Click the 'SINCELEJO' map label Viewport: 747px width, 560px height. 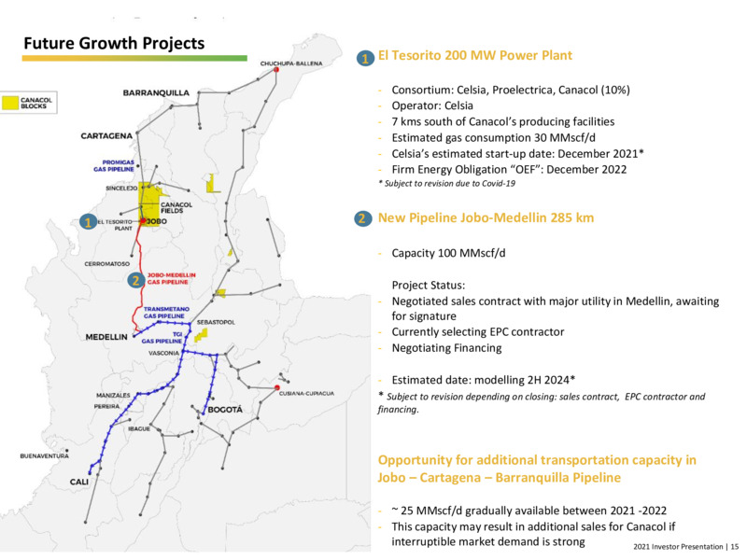click(121, 189)
